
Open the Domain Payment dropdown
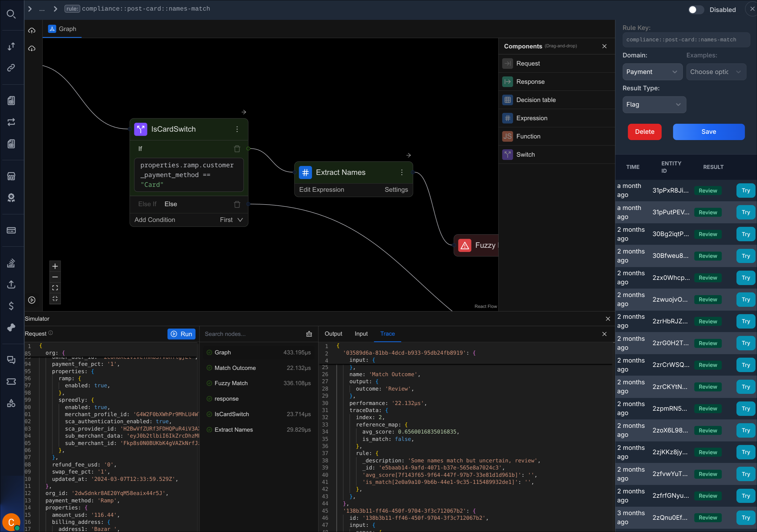point(652,72)
